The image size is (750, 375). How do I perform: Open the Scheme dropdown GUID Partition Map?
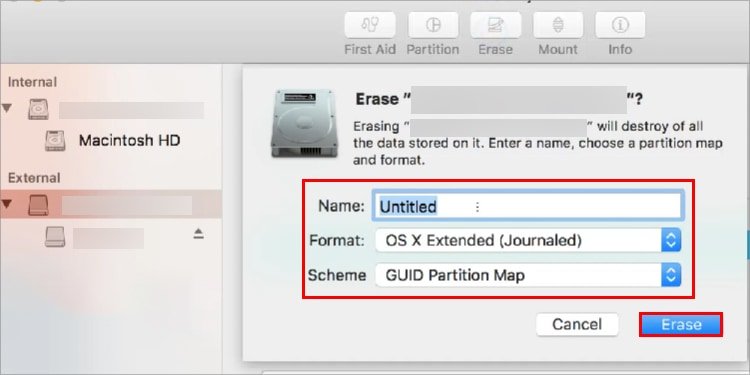click(528, 276)
